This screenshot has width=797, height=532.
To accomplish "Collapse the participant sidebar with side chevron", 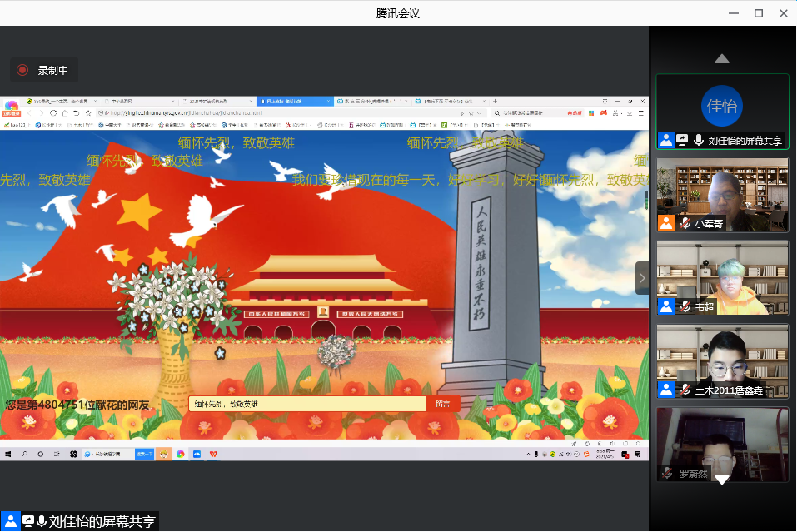I will coord(642,278).
